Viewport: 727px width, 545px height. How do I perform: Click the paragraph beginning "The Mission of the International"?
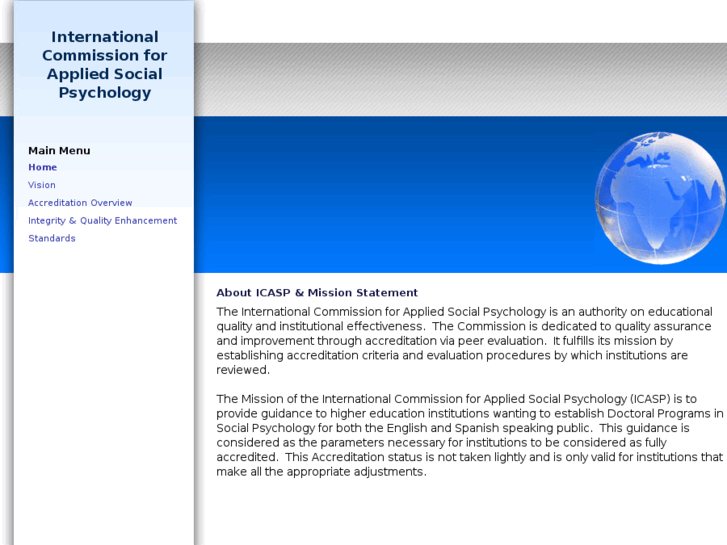(470, 436)
